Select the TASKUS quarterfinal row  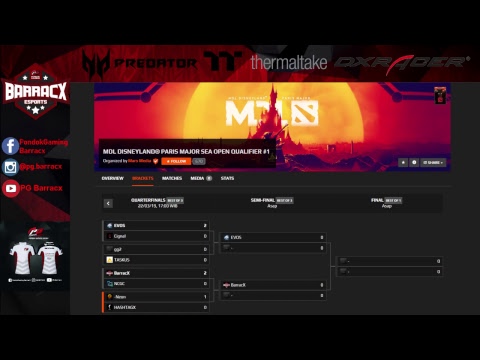[156, 260]
